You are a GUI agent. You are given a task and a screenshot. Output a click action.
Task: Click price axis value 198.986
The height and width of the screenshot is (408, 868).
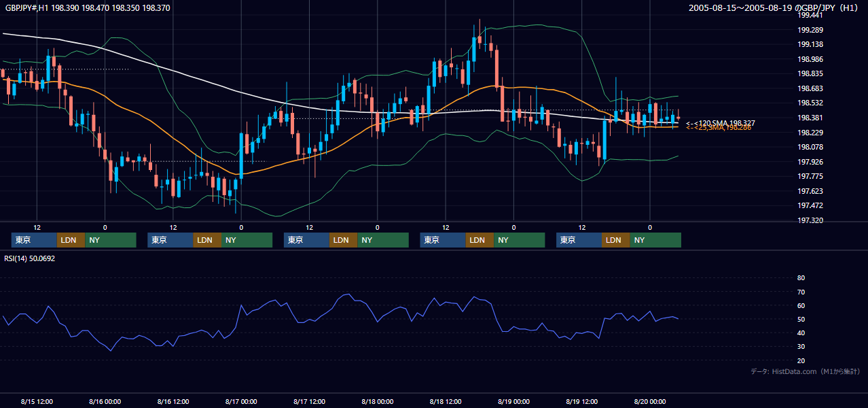click(810, 59)
